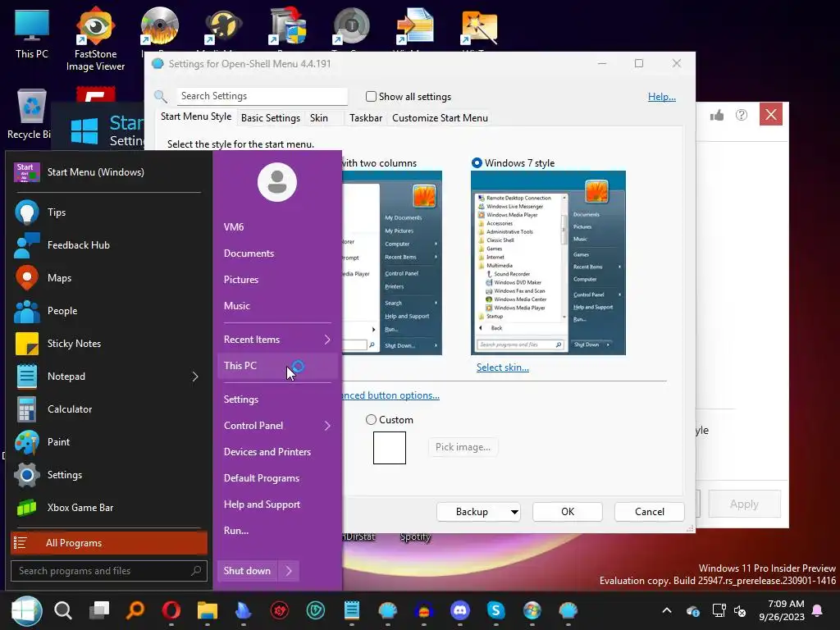The height and width of the screenshot is (630, 840).
Task: Click the Windows 7 style preview thumbnail
Action: point(548,263)
